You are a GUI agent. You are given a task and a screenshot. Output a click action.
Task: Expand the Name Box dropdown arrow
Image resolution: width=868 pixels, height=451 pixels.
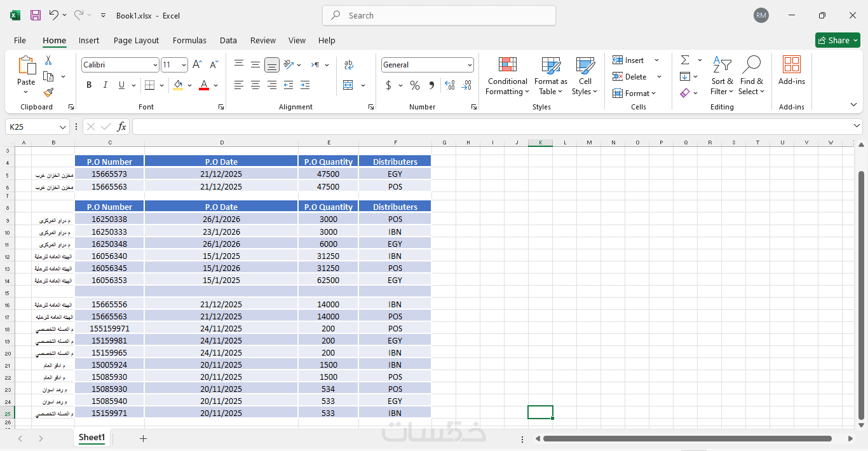tap(63, 127)
